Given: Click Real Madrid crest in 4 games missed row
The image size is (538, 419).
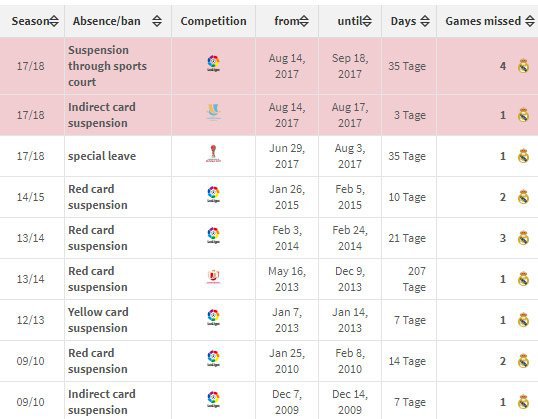Looking at the screenshot, I should click(523, 66).
